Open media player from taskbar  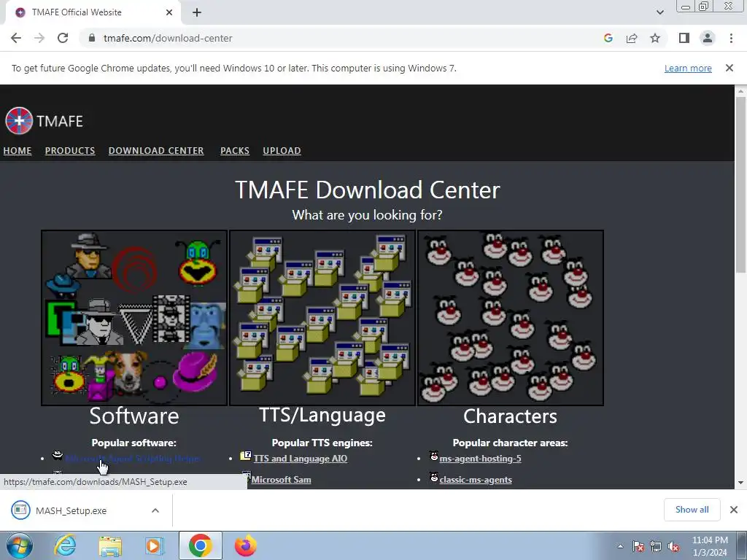coord(154,545)
